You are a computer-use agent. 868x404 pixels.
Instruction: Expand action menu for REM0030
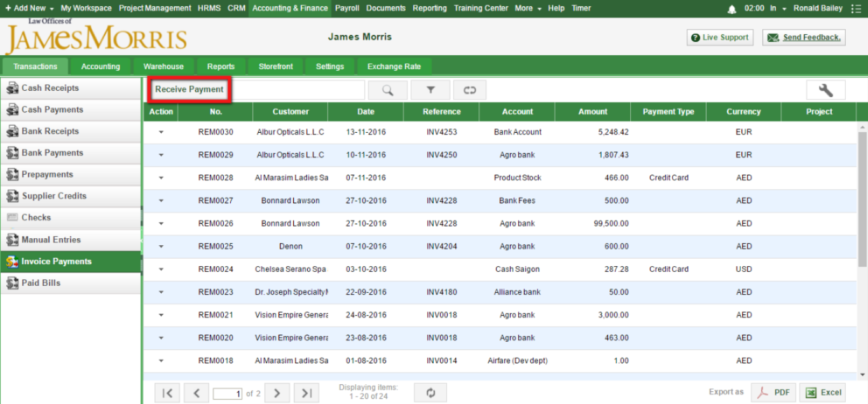pos(161,132)
